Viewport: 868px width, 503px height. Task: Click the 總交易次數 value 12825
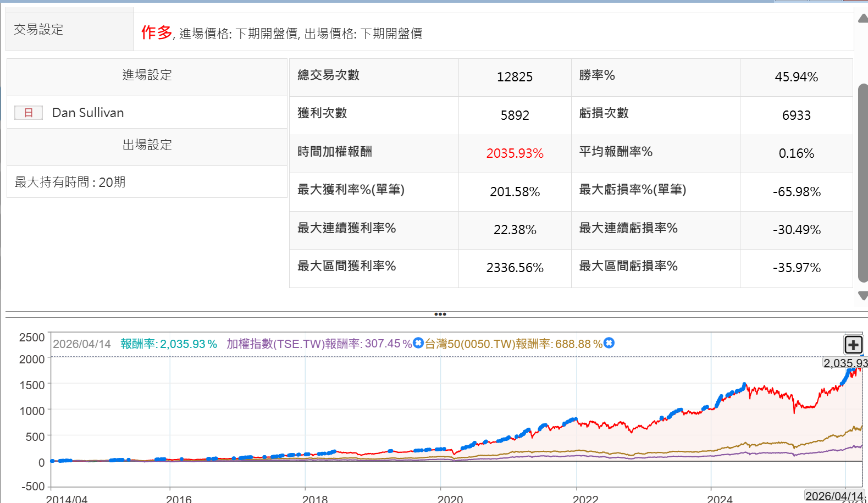(515, 77)
